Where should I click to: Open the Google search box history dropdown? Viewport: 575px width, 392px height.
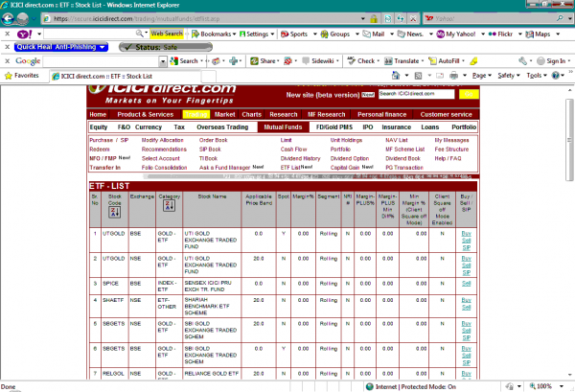tap(163, 61)
